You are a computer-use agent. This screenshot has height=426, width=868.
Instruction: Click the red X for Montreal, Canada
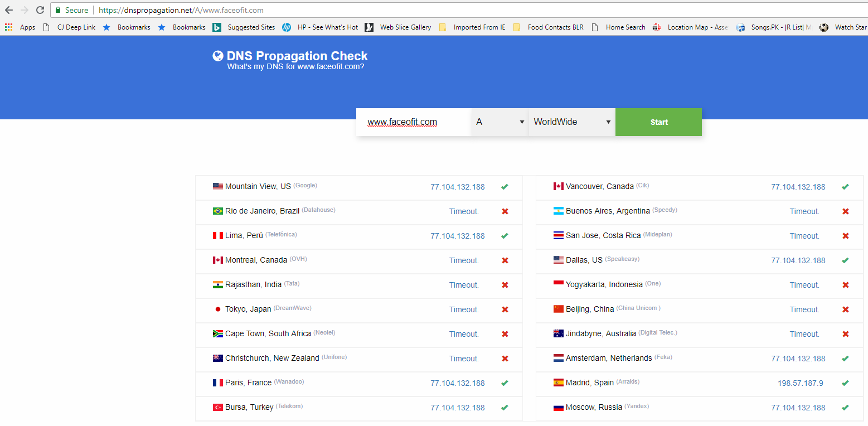pyautogui.click(x=505, y=260)
